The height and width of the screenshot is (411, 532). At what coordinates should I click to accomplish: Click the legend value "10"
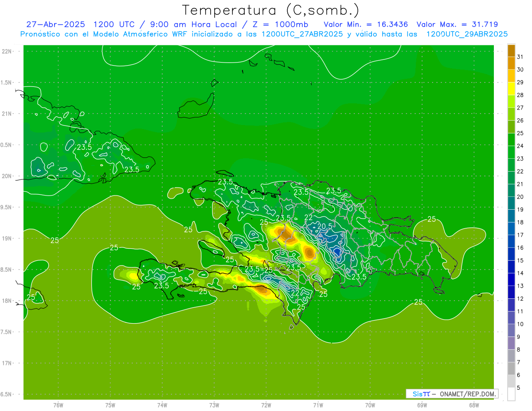[520, 324]
